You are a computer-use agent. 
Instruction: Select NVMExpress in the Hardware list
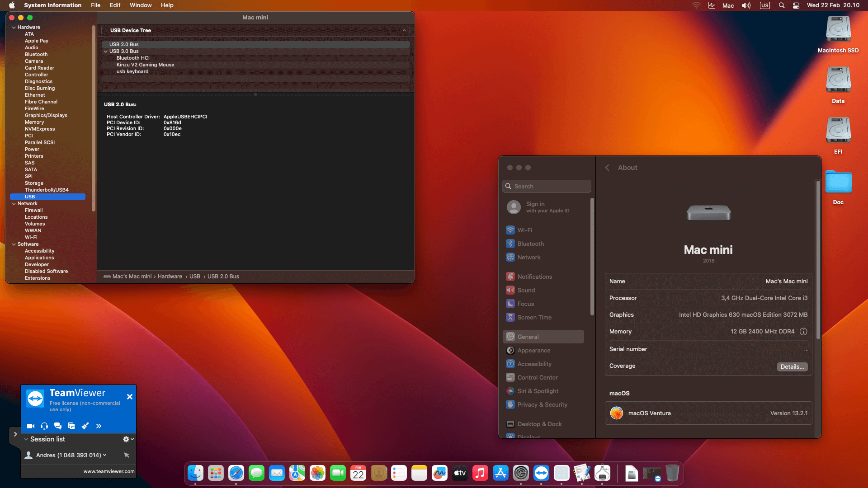tap(40, 129)
